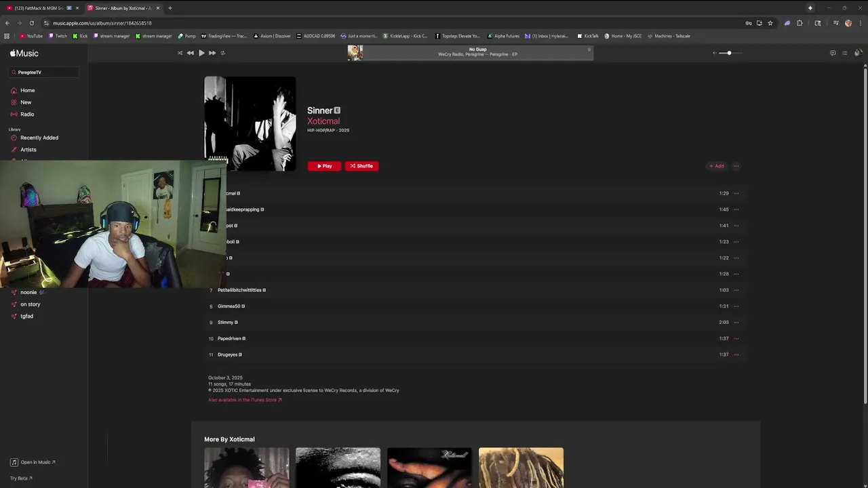
Task: Open Recently Added library section
Action: [x=39, y=138]
